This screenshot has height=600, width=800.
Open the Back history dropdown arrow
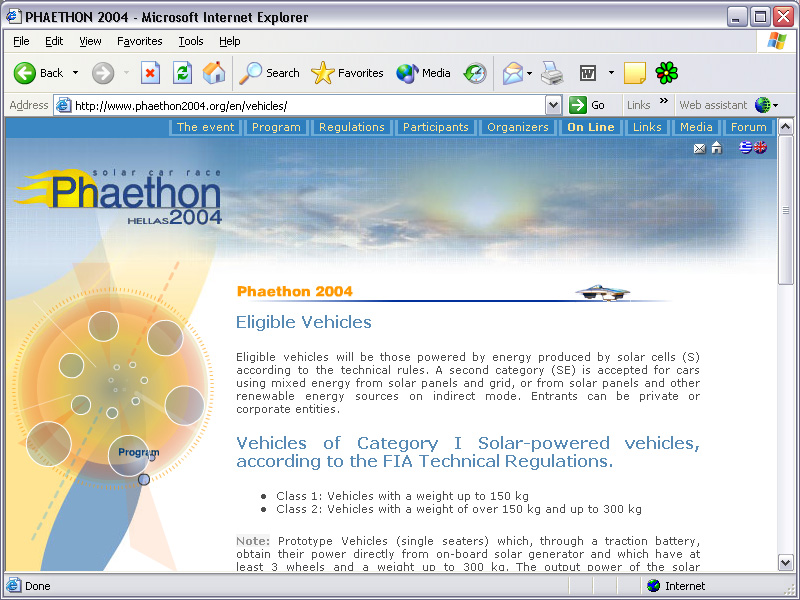(x=76, y=73)
